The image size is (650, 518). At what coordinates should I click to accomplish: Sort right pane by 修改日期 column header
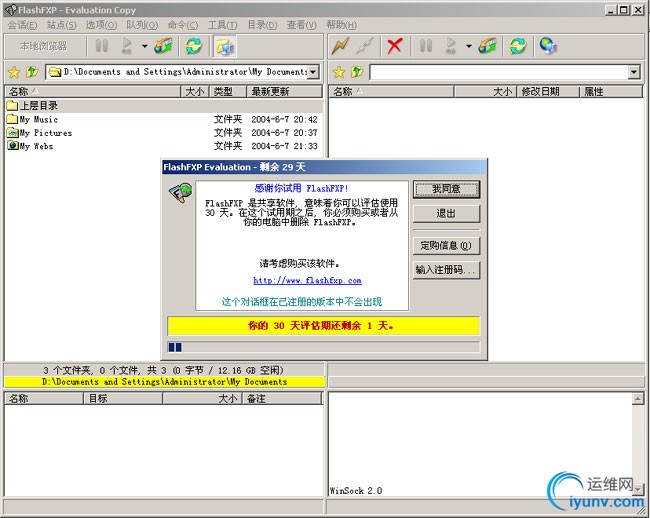pos(548,91)
